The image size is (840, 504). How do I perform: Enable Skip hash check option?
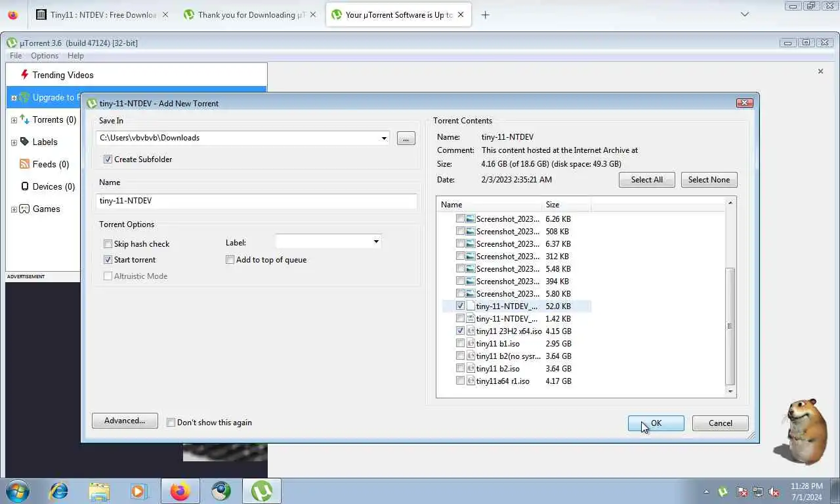coord(108,244)
